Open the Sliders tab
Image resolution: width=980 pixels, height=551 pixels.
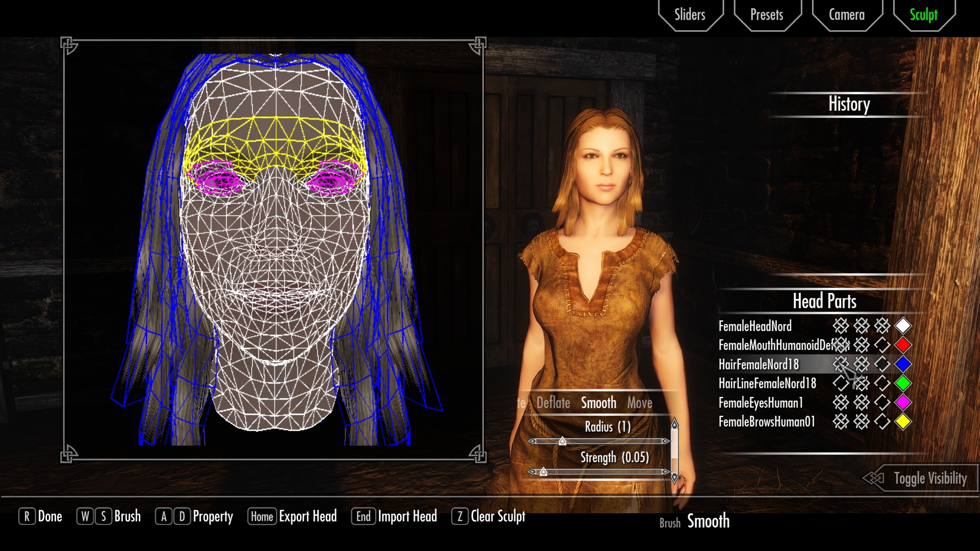tap(690, 15)
